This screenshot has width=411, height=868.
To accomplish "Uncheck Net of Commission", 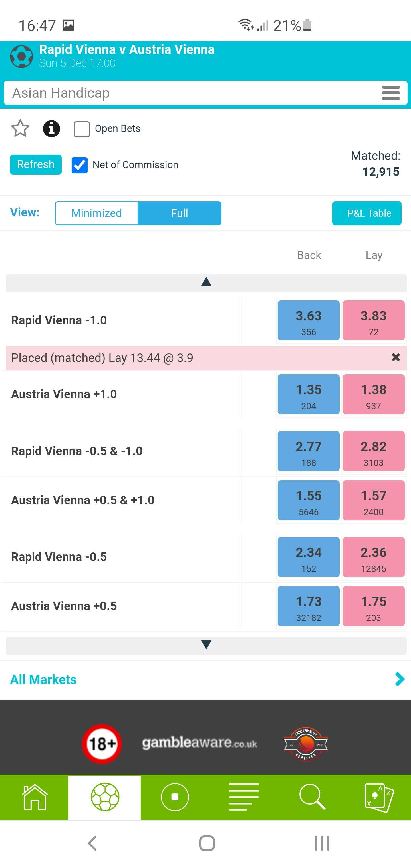I will click(x=80, y=165).
